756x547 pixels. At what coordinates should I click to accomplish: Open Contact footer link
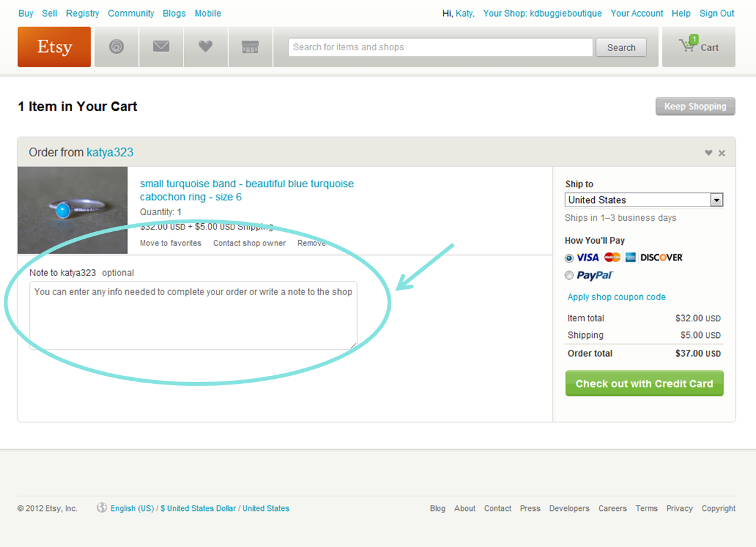[x=498, y=509]
